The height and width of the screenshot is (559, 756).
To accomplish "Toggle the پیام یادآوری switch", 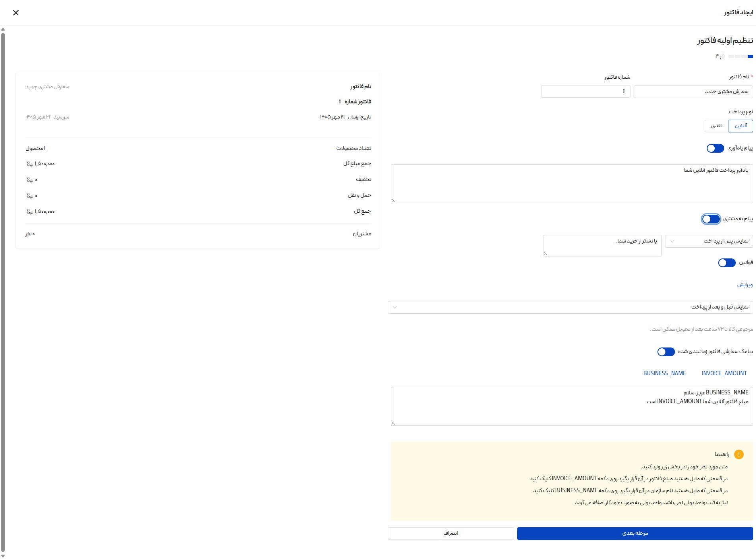I will coord(715,148).
